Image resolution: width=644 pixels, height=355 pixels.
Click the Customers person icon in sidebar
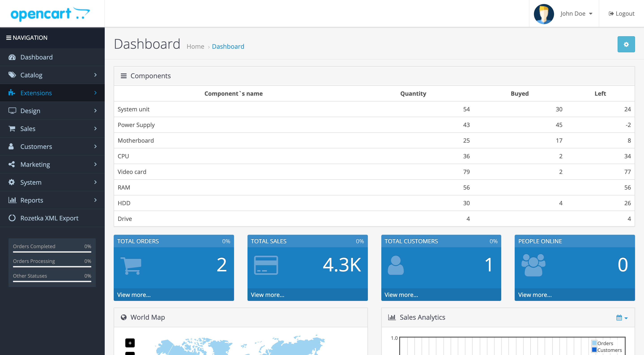11,146
